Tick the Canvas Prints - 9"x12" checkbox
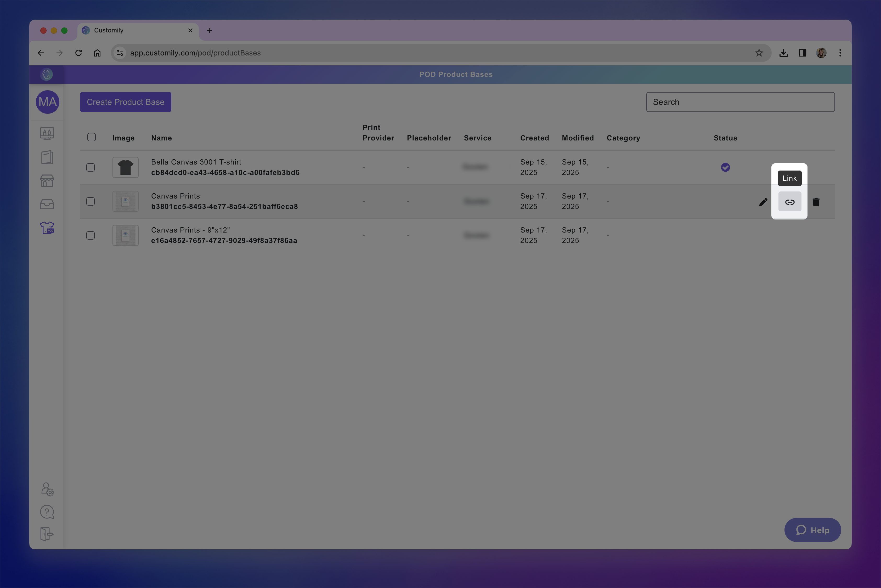881x588 pixels. (91, 235)
